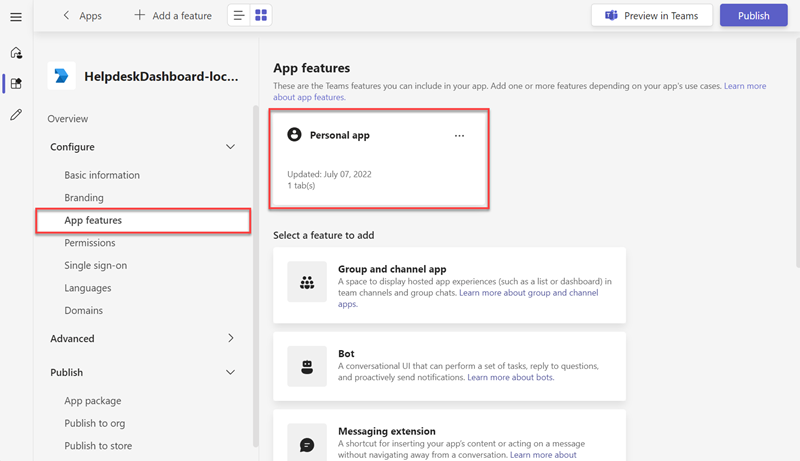Follow the Messaging extension Learn more link

543,455
